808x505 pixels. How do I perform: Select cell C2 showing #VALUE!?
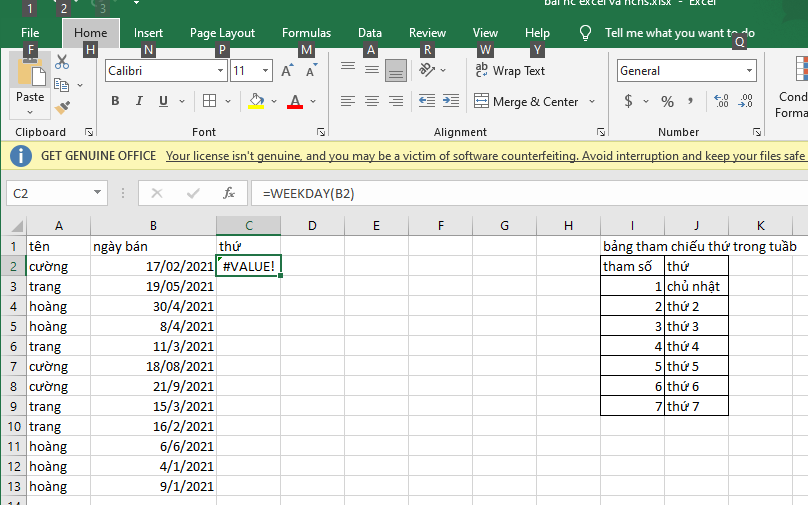(248, 266)
